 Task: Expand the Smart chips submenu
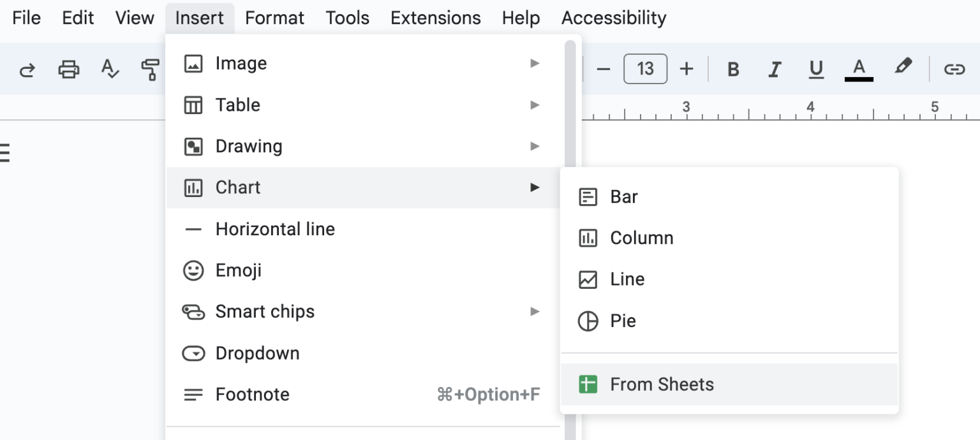coord(535,311)
